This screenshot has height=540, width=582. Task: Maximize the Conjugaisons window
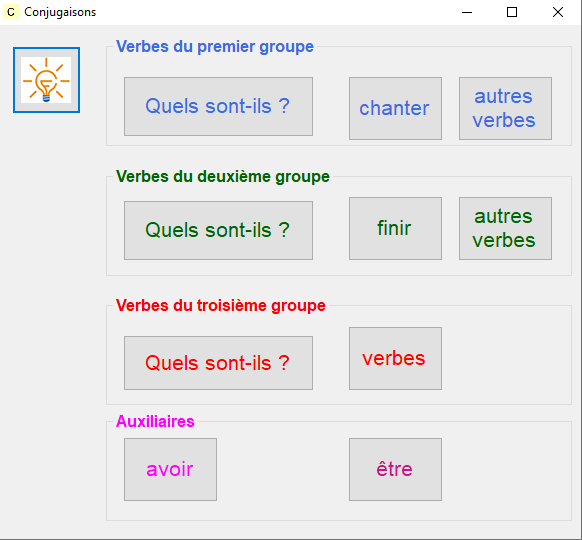click(512, 12)
